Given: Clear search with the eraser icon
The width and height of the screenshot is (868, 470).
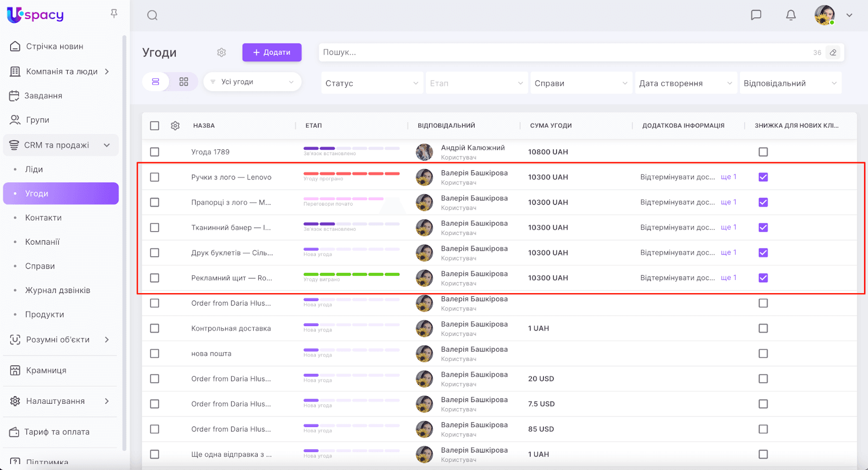Looking at the screenshot, I should coord(833,53).
